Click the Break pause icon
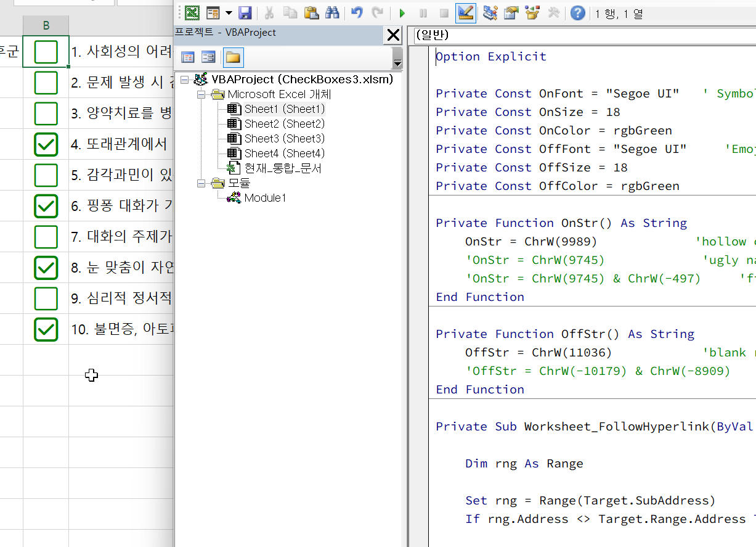 coord(423,12)
